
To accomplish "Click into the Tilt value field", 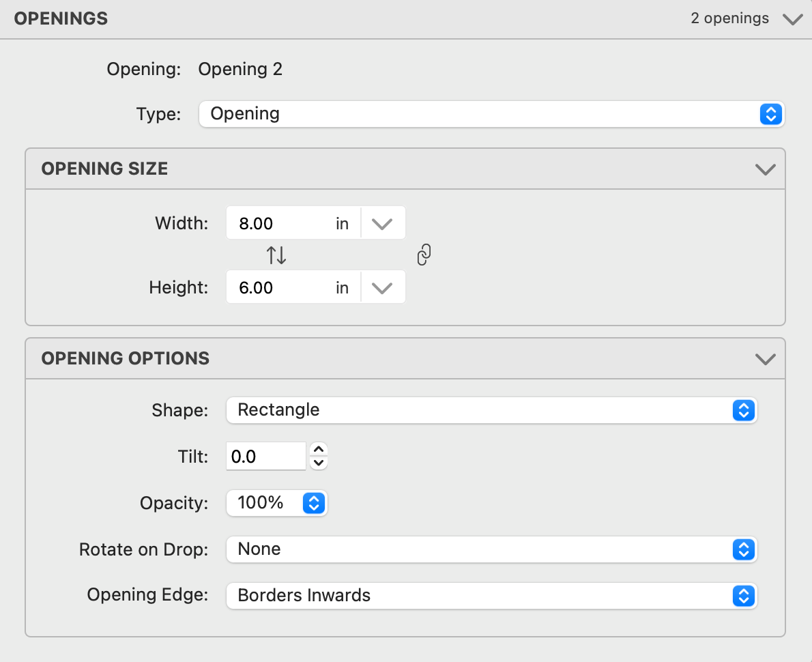I will [265, 457].
